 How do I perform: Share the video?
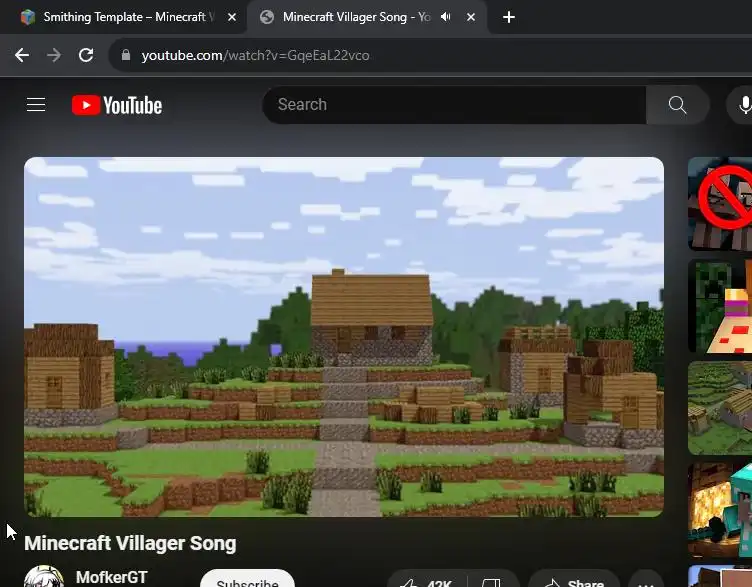(575, 580)
